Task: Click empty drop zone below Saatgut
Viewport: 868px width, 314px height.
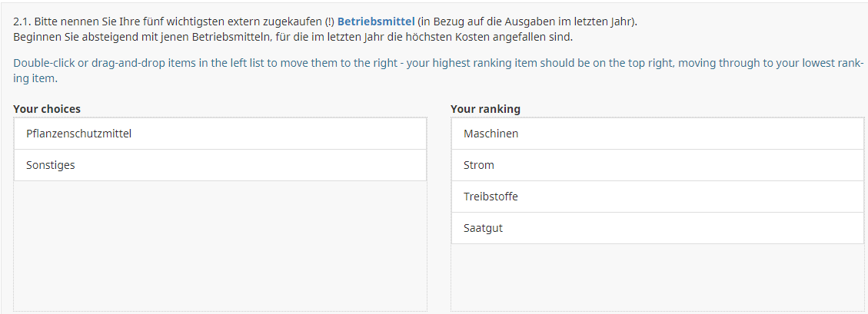Action: [657, 276]
